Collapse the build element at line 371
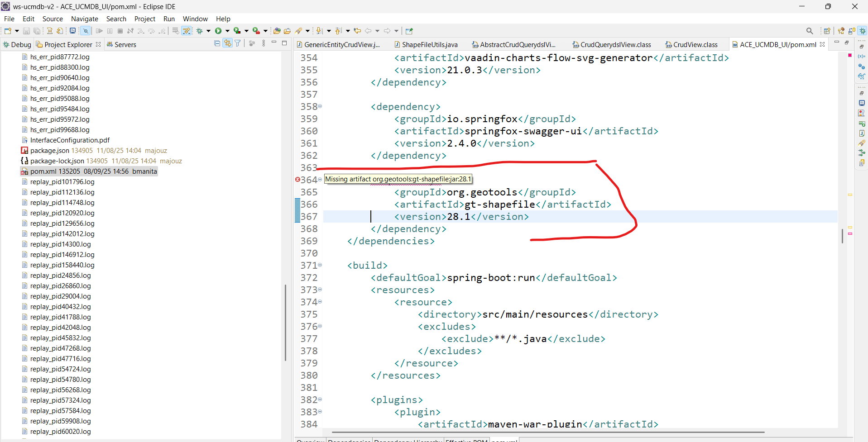Viewport: 868px width, 442px height. coord(320,265)
